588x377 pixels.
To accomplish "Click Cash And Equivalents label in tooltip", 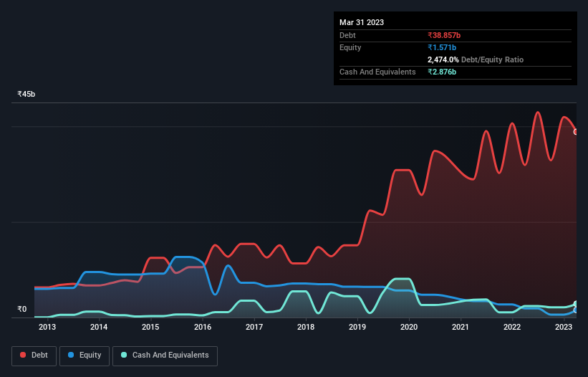I will [x=377, y=72].
